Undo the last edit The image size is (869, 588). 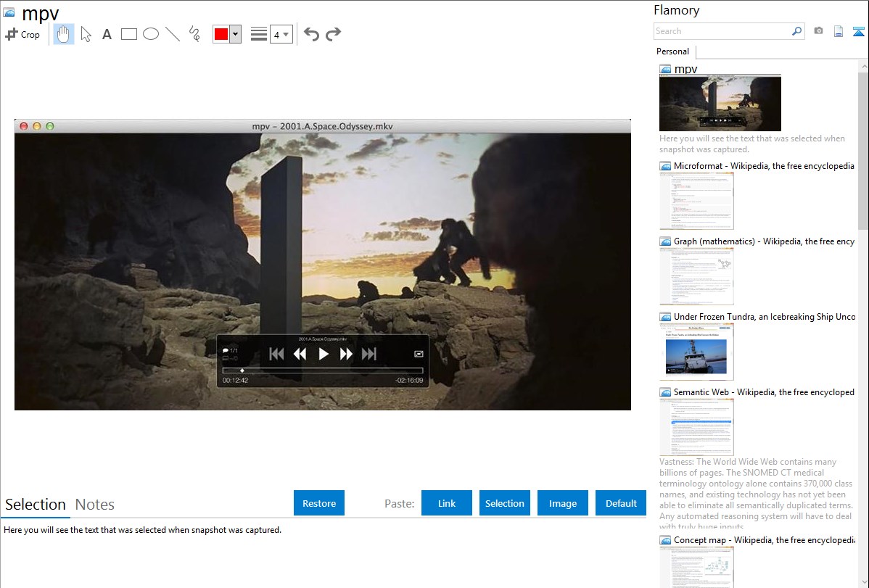click(x=311, y=34)
